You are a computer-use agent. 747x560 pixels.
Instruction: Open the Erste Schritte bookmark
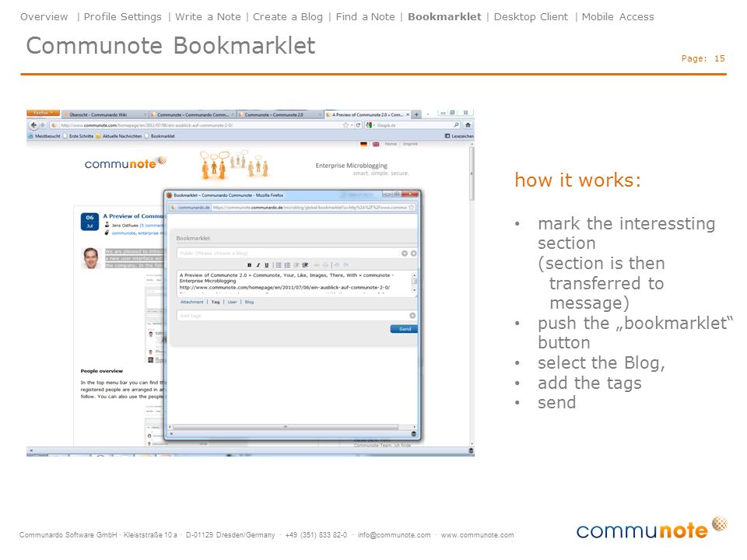tap(79, 136)
